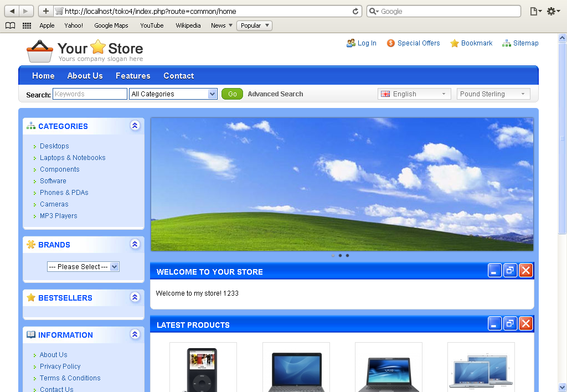Open the Pound Sterling currency dropdown
Image resolution: width=567 pixels, height=392 pixels.
(x=493, y=94)
